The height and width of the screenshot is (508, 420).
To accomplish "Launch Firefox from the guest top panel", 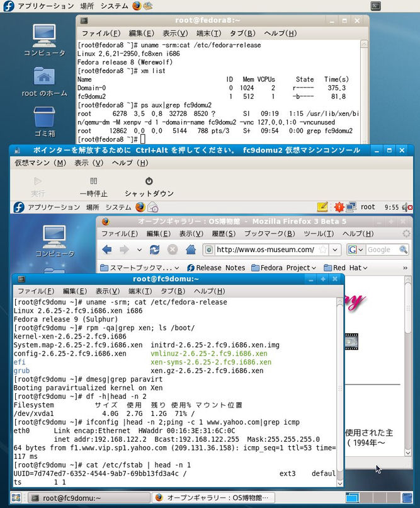I will click(140, 207).
